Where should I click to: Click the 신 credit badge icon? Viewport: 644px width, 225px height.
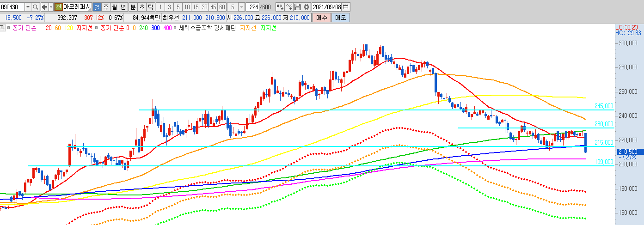click(x=58, y=7)
